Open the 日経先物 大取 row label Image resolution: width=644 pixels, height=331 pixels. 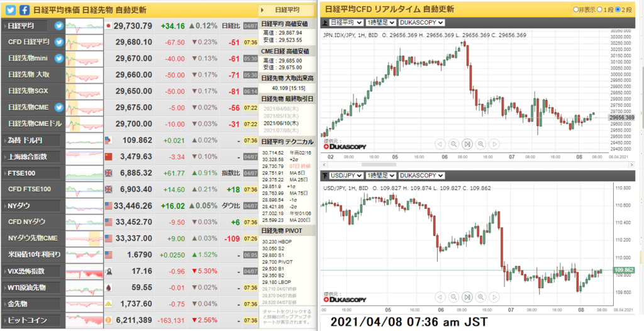pyautogui.click(x=29, y=75)
